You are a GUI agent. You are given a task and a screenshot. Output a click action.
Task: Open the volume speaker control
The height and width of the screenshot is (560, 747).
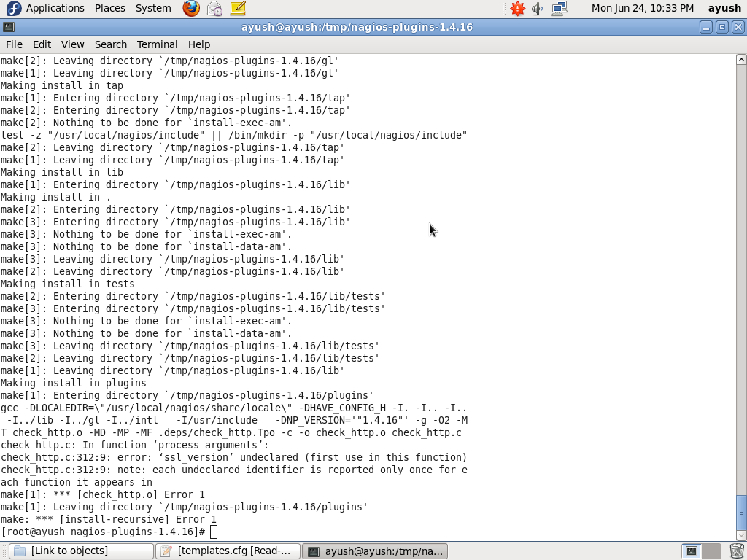pos(538,9)
